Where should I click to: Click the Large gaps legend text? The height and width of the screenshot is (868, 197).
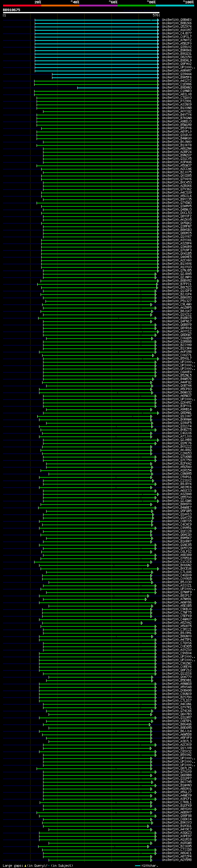click(x=38, y=865)
